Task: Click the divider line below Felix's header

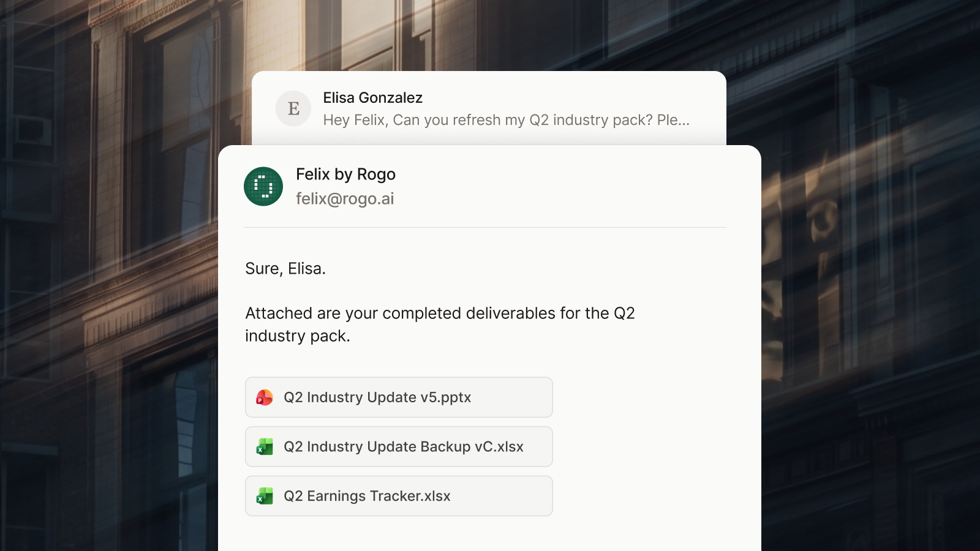Action: 485,227
